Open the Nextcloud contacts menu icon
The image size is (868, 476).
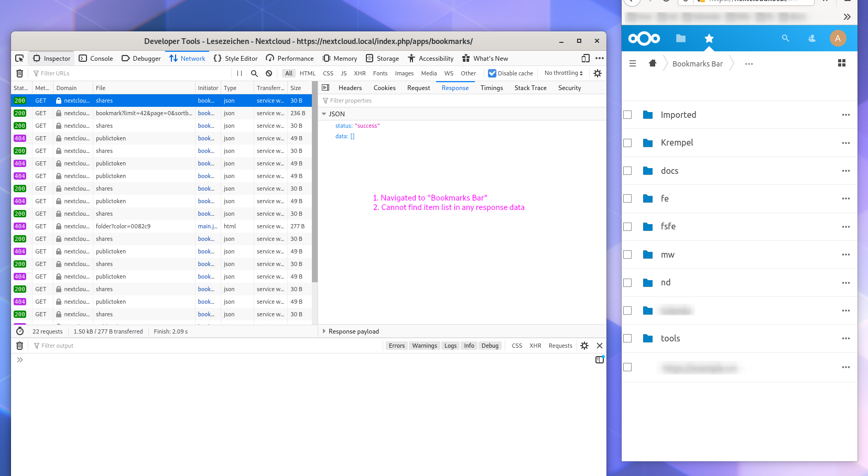(x=812, y=38)
